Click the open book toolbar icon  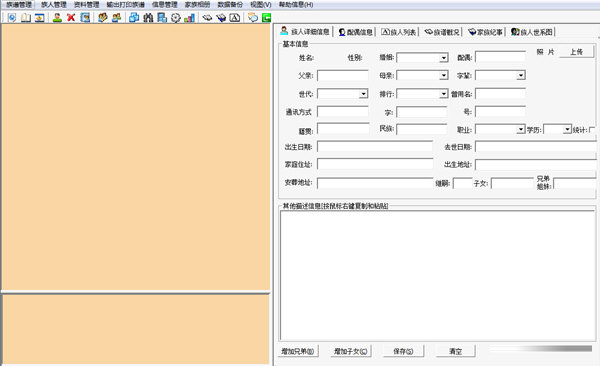click(x=26, y=18)
